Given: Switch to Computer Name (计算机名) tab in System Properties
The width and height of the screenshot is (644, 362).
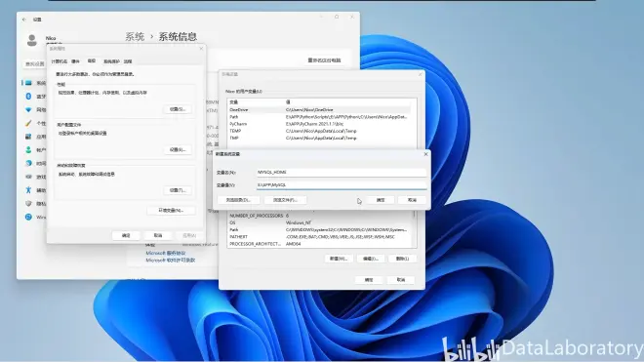Looking at the screenshot, I should click(x=59, y=61).
